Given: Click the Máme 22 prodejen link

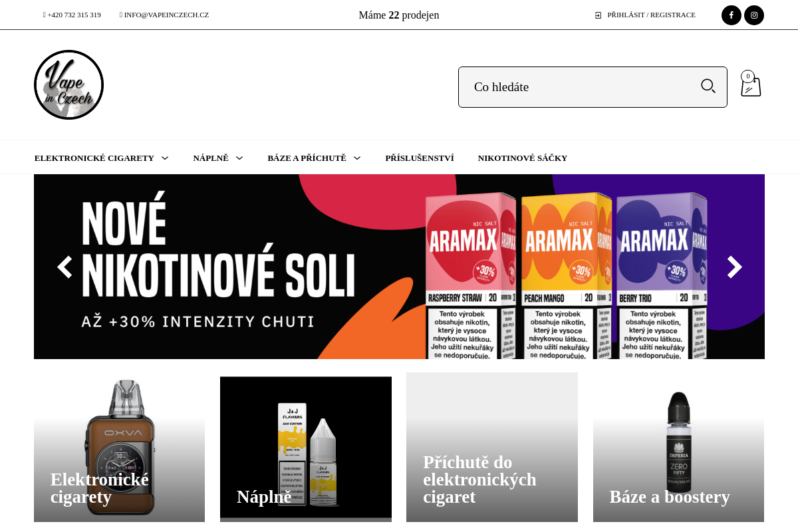Looking at the screenshot, I should 399,15.
